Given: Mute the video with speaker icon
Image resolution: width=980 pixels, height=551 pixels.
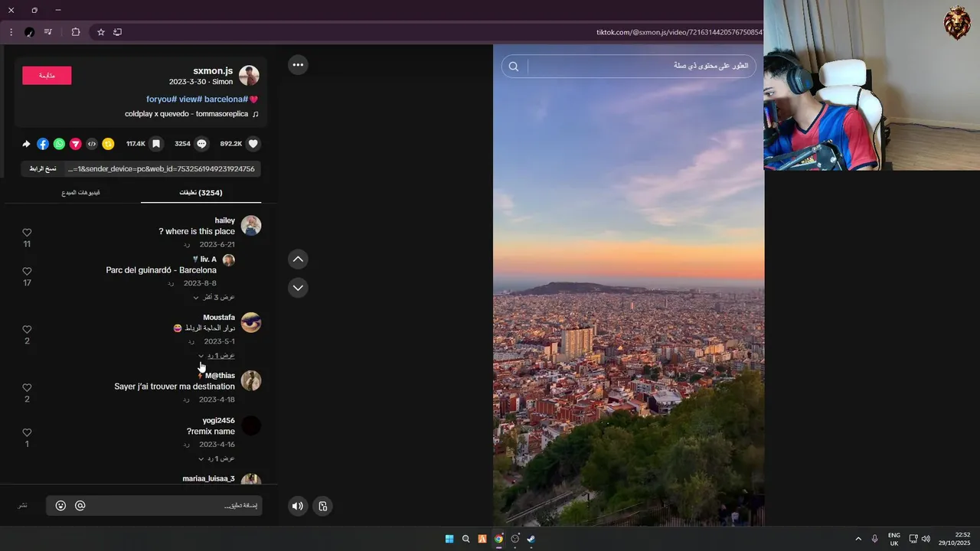Looking at the screenshot, I should point(298,506).
